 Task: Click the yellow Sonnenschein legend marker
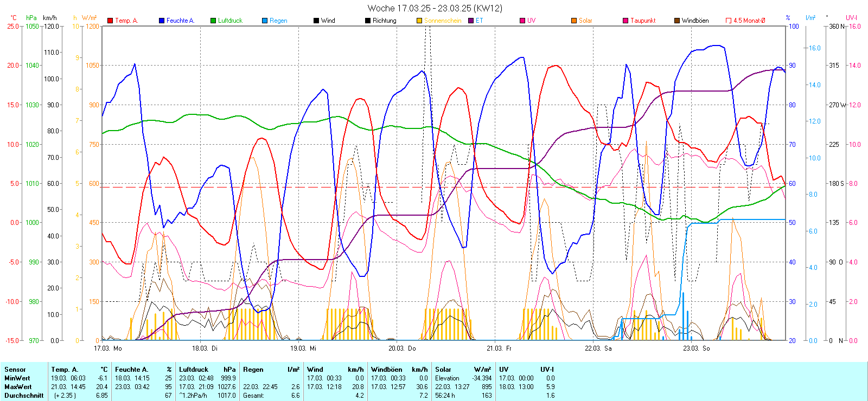pos(419,21)
